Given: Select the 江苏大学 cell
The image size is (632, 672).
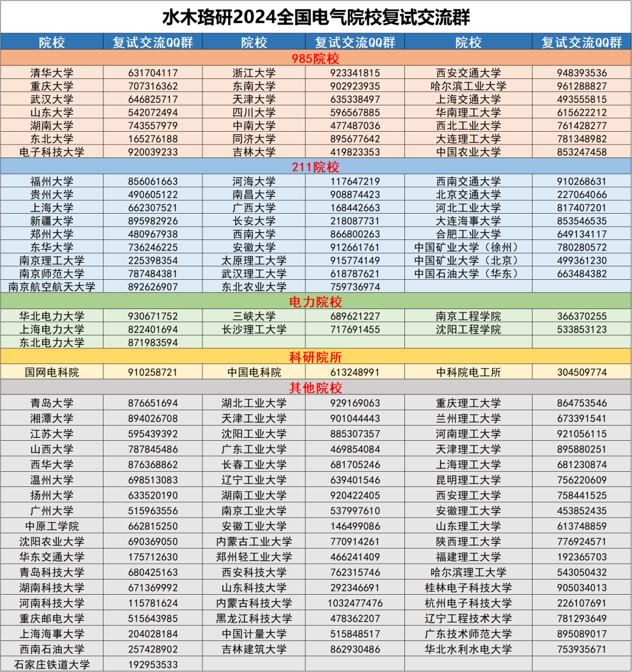Looking at the screenshot, I should point(52,434).
